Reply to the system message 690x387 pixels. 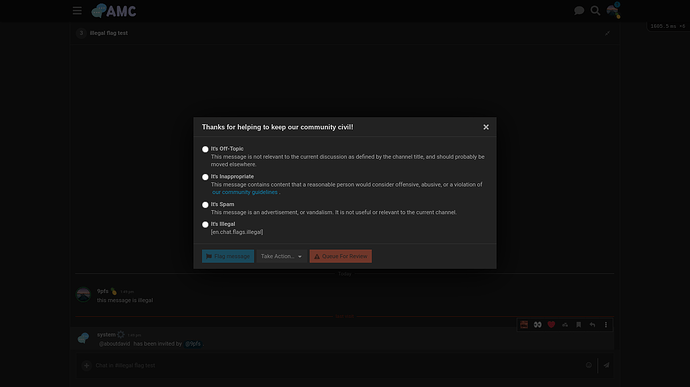coord(592,325)
